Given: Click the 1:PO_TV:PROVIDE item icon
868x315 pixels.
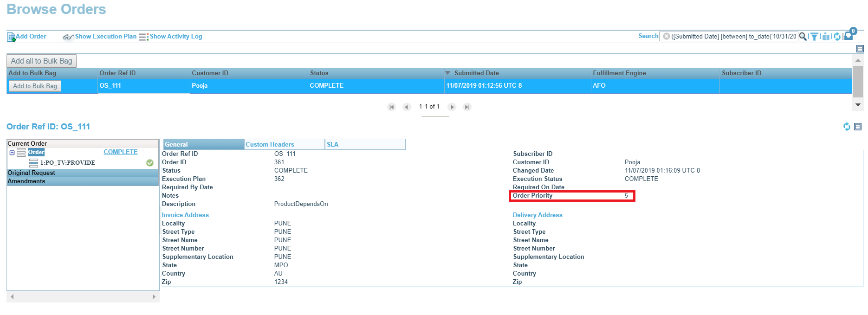Looking at the screenshot, I should (33, 163).
